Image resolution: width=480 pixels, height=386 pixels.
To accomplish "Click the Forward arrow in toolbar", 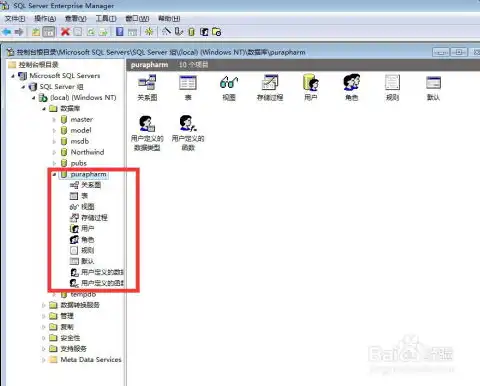I will click(x=19, y=32).
